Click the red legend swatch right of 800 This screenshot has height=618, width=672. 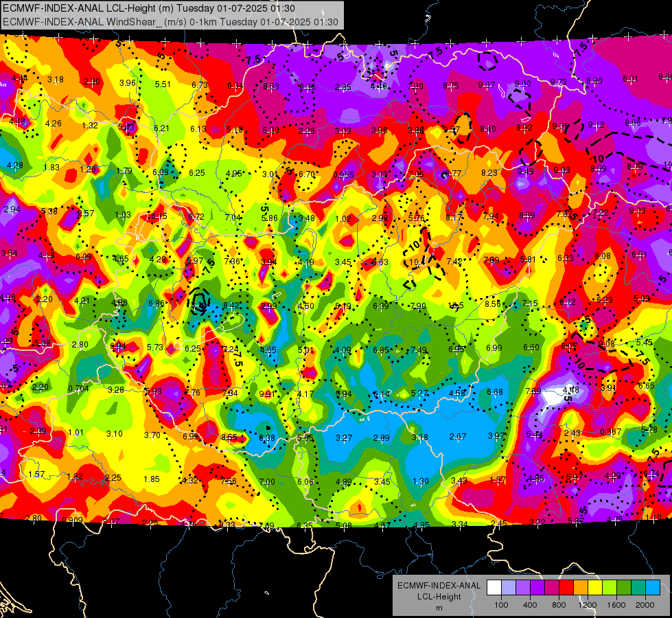(566, 588)
